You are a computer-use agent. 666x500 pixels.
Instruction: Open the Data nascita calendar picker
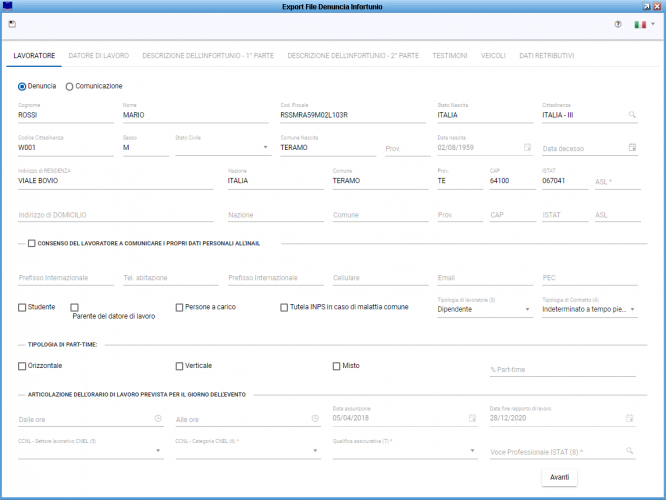[x=527, y=148]
